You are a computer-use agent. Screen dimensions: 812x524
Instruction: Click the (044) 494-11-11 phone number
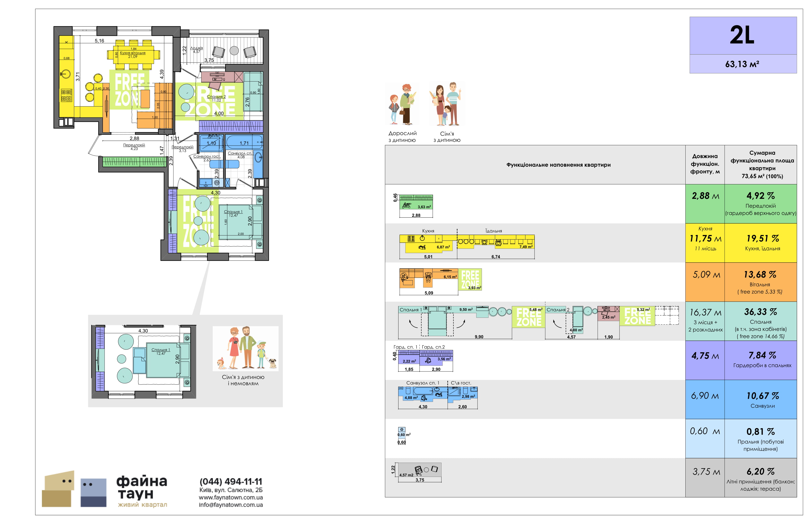pos(231,481)
